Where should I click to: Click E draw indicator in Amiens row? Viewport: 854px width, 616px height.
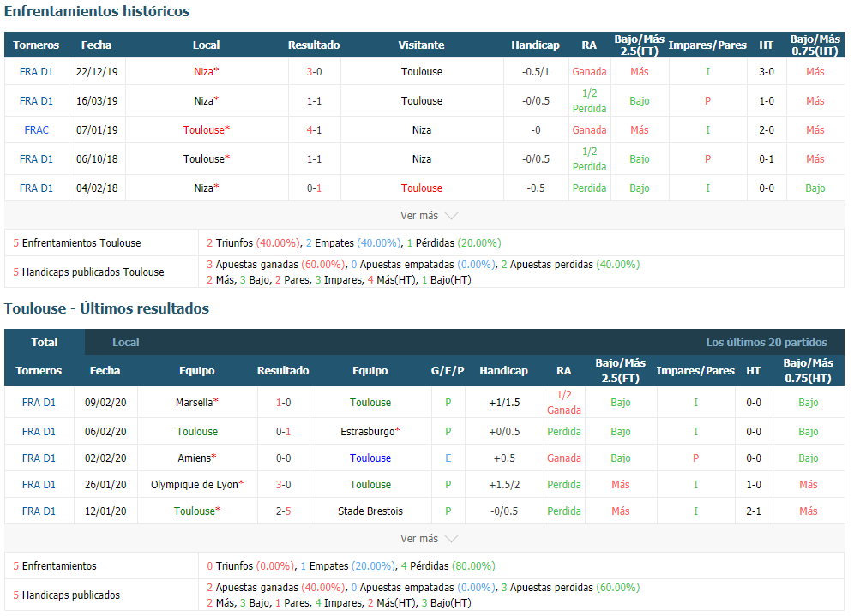448,458
